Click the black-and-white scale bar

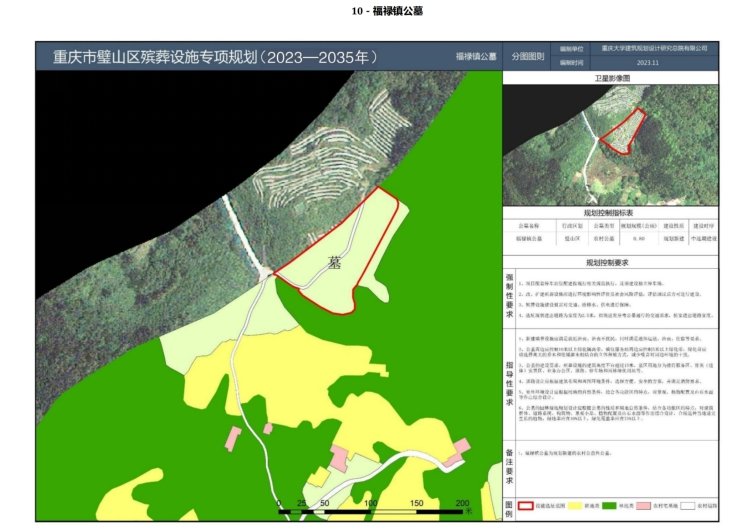(370, 512)
